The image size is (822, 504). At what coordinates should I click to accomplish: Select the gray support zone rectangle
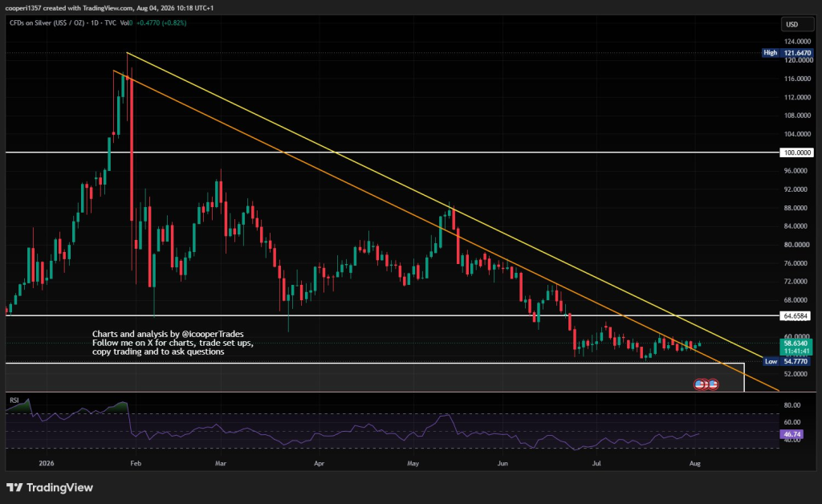(x=375, y=377)
